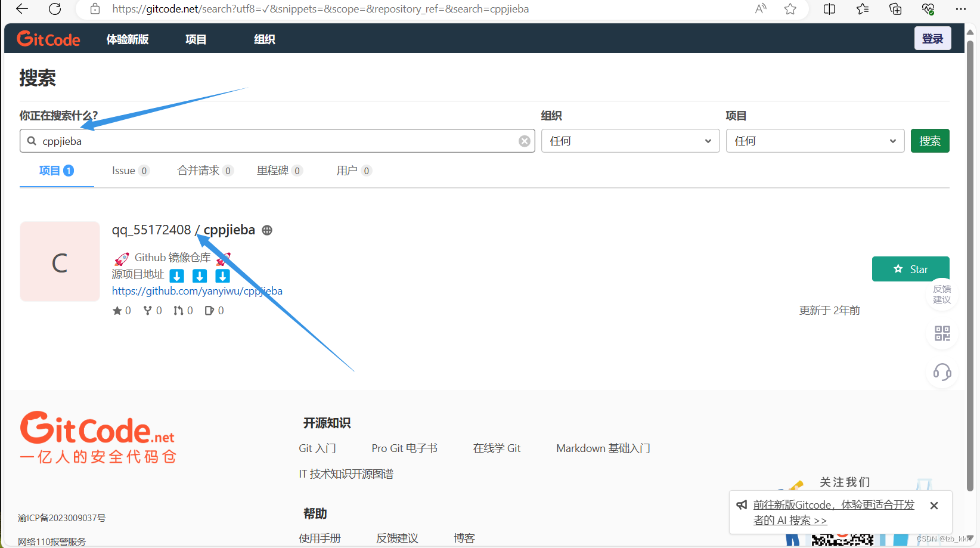Open the QR code side icon
980x548 pixels.
click(x=942, y=333)
